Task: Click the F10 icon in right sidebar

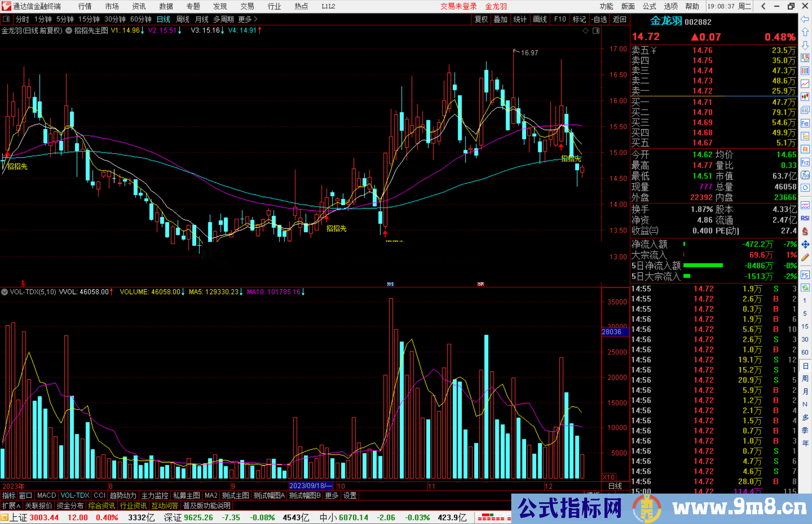Action: coord(805,123)
